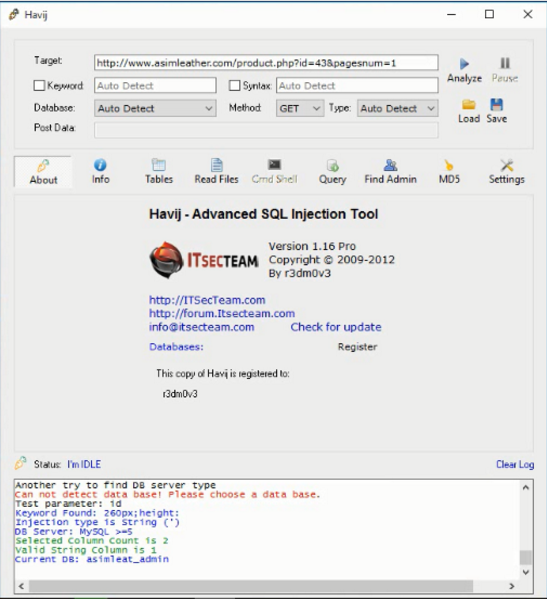Click Check for update link
547x599 pixels.
point(336,327)
